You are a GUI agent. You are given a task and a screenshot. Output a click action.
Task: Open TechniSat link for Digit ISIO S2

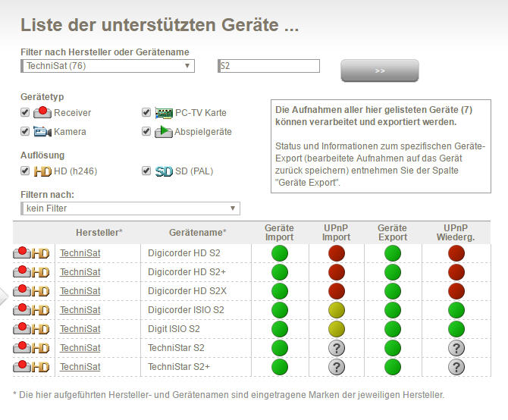pyautogui.click(x=80, y=329)
